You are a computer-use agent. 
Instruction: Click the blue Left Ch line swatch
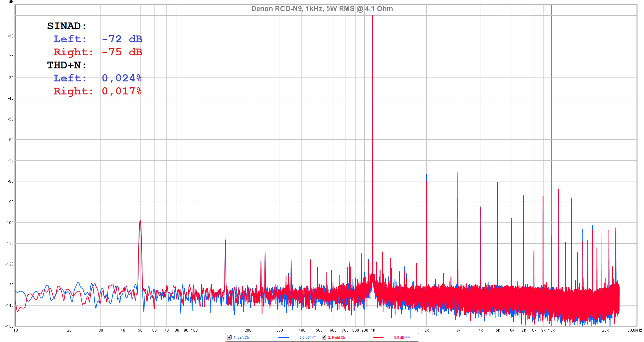click(284, 337)
